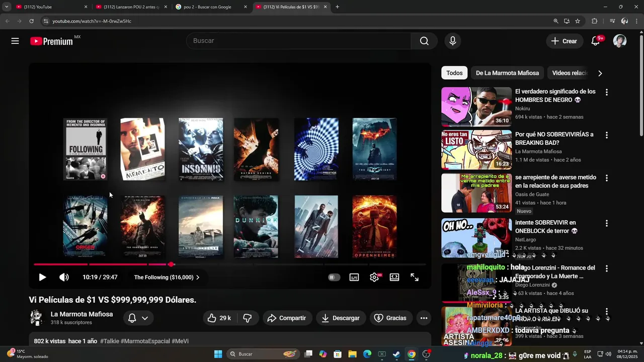Mute the video using the volume icon
This screenshot has height=362, width=644.
[x=64, y=277]
